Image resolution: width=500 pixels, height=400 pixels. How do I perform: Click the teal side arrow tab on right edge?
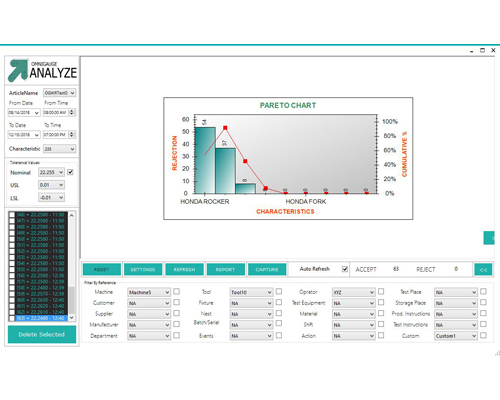point(489,238)
